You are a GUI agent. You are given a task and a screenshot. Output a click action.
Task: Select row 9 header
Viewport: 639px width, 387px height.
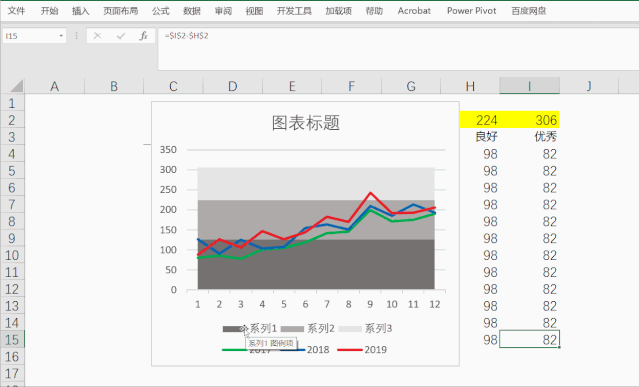click(12, 238)
